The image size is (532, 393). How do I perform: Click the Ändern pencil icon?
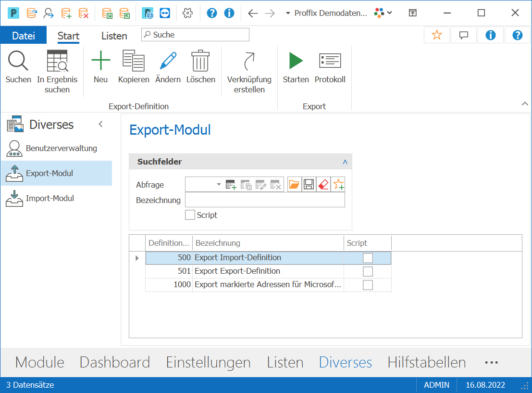[x=168, y=61]
